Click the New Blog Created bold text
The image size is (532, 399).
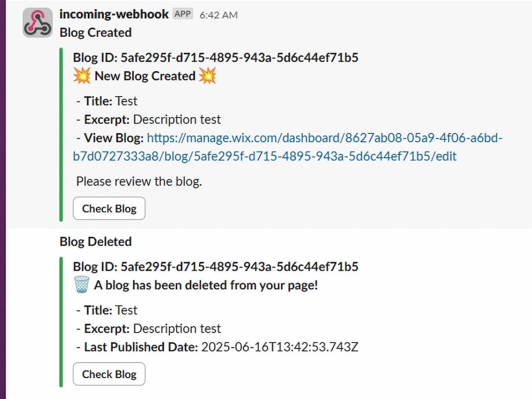point(145,76)
